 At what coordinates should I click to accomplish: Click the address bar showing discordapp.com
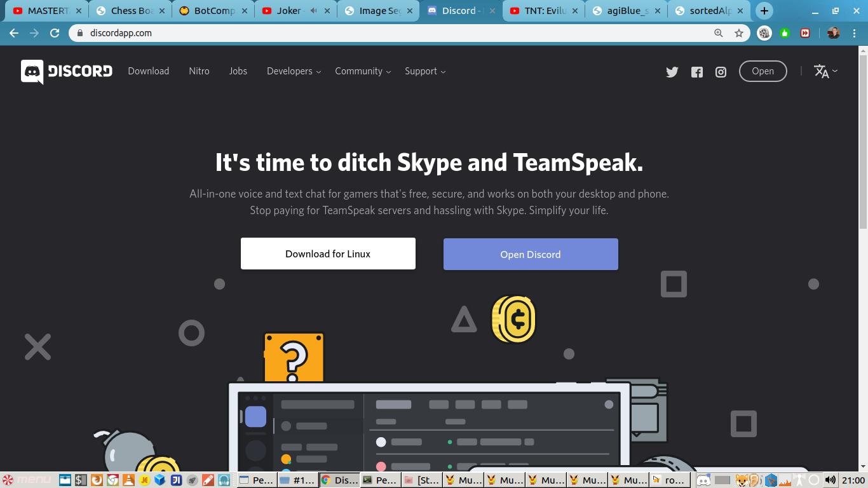pos(381,33)
